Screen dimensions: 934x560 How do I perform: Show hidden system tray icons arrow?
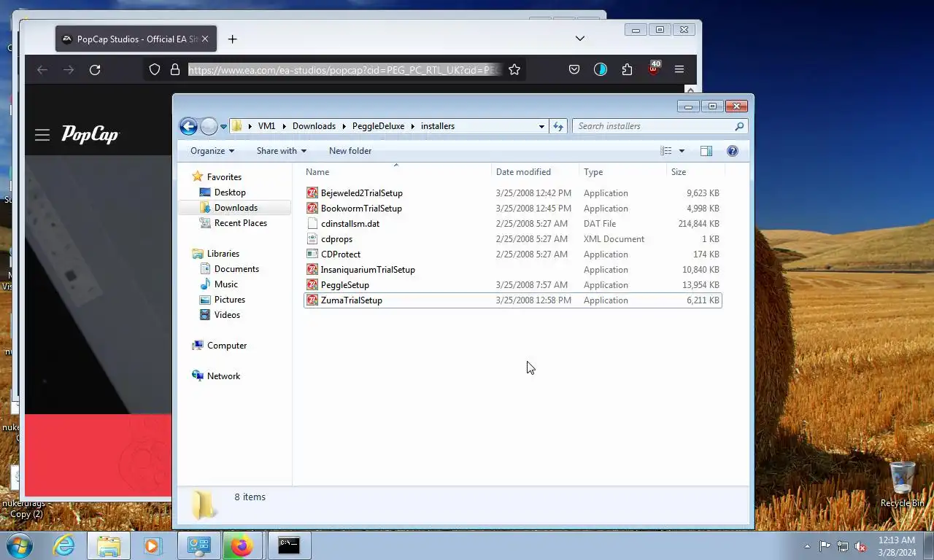(x=807, y=546)
